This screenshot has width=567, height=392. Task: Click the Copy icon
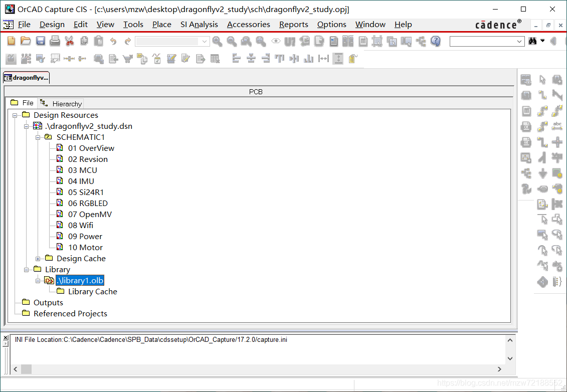(x=84, y=41)
